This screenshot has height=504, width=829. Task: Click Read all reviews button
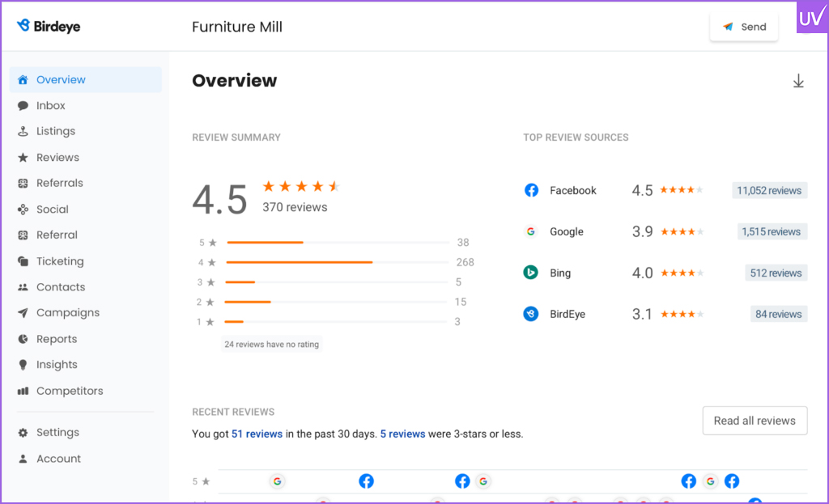pyautogui.click(x=755, y=421)
